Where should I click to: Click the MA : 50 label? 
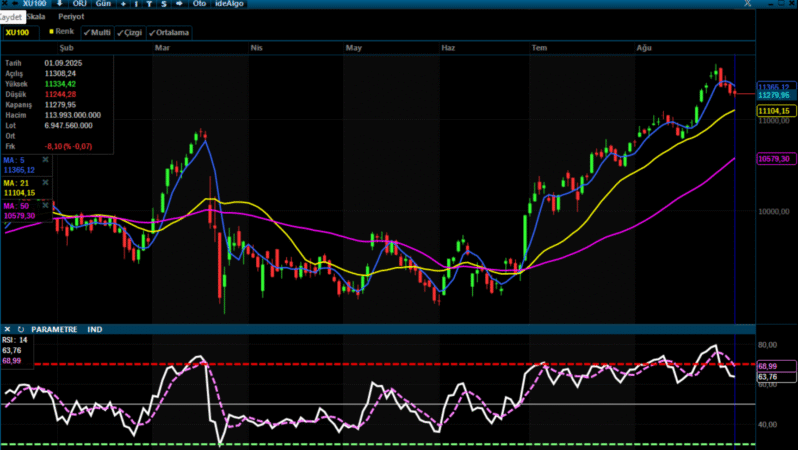tap(16, 206)
